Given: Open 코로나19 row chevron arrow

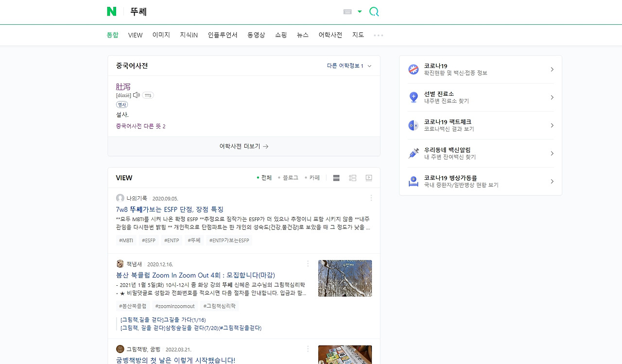Looking at the screenshot, I should [x=552, y=69].
